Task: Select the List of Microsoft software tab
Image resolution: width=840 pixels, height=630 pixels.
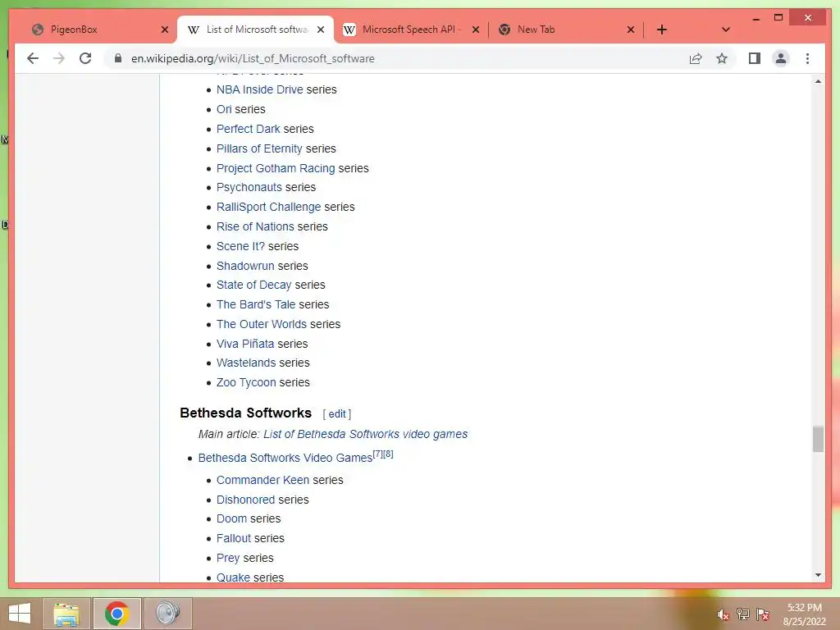Action: point(255,30)
